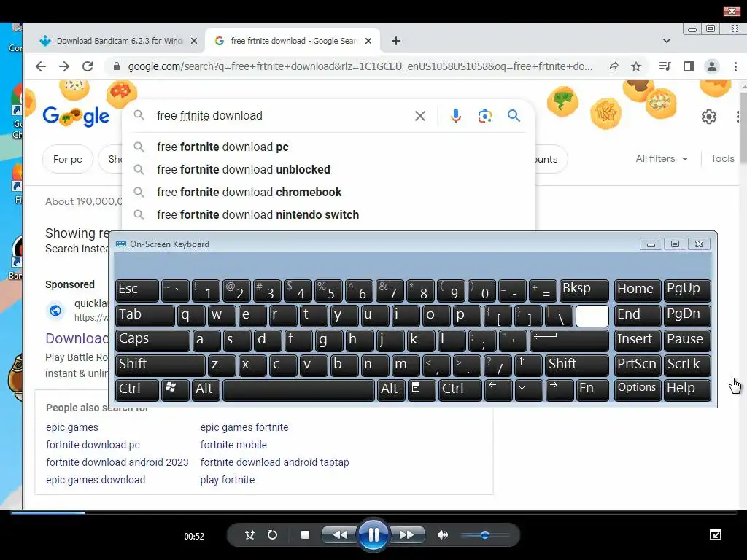Toggle shuffle in the media player
This screenshot has width=747, height=560.
pyautogui.click(x=249, y=534)
